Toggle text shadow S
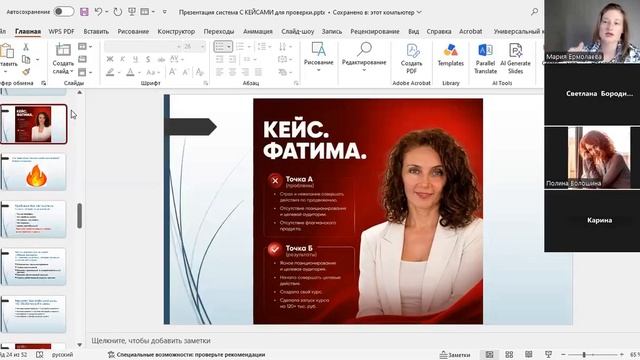Viewport: 640px width, 360px height. click(148, 60)
